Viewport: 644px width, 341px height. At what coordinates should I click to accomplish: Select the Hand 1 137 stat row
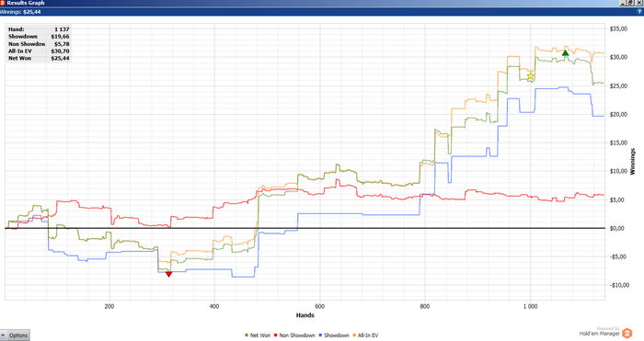pos(39,29)
